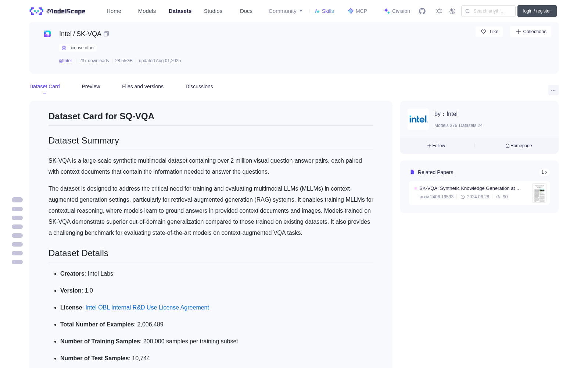Open the three-dot more options menu
Image resolution: width=588 pixels, height=368 pixels.
[x=553, y=90]
